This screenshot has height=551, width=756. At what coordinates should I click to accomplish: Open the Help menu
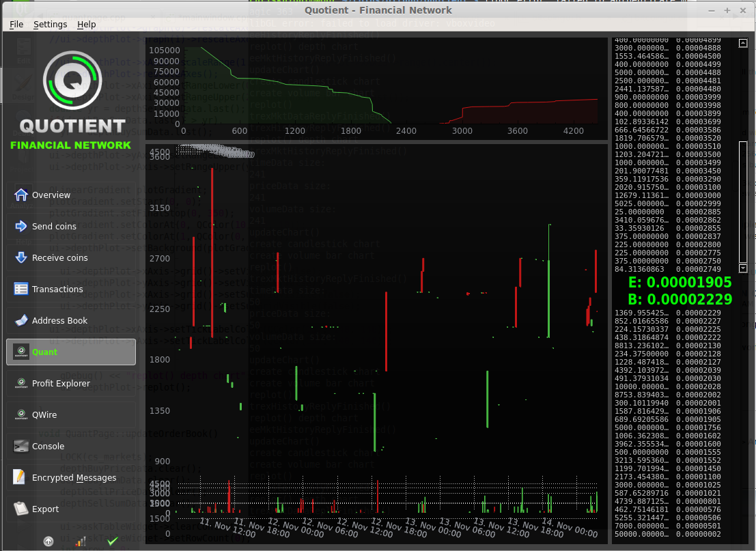click(x=86, y=24)
